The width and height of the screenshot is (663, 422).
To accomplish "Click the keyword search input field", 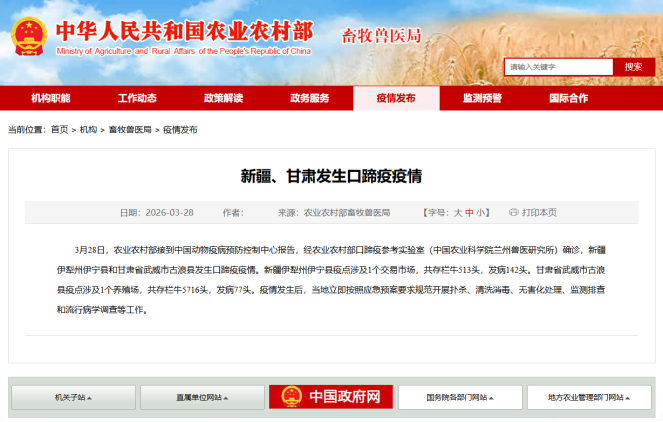I will tap(557, 67).
